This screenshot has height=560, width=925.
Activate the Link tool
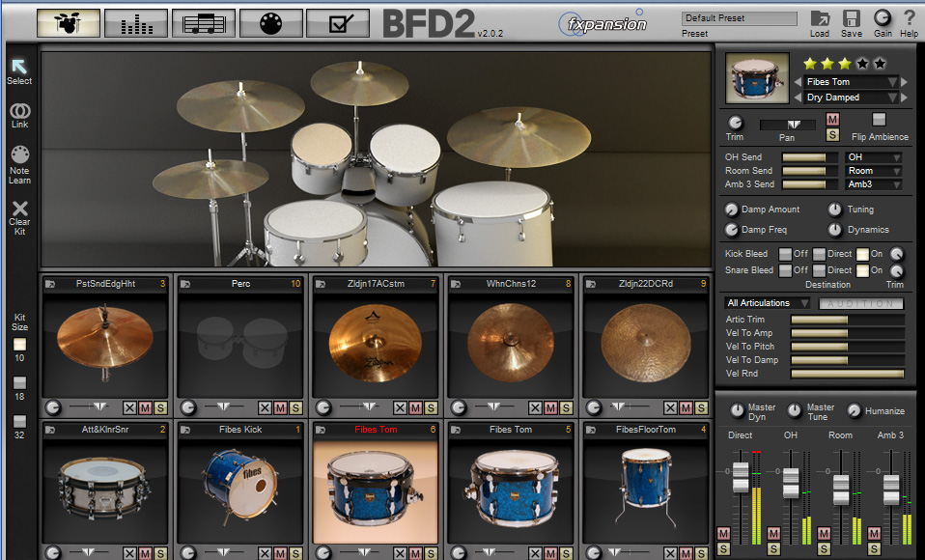point(20,110)
